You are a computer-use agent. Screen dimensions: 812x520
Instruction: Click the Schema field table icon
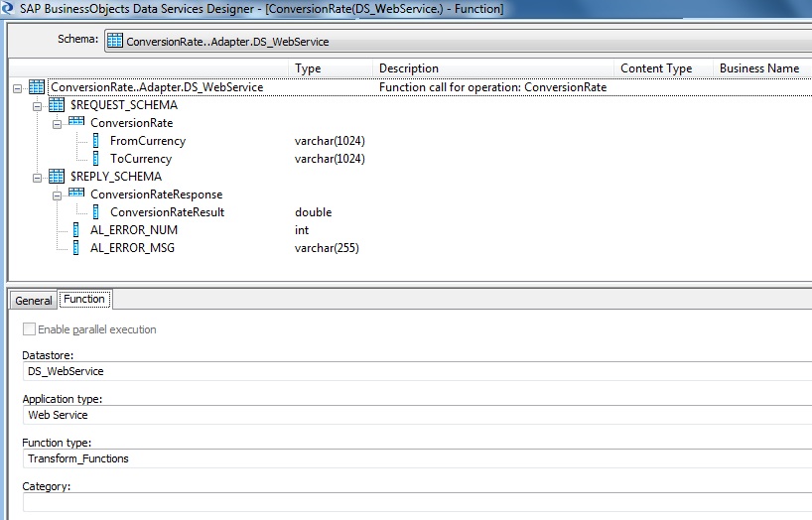pyautogui.click(x=115, y=41)
